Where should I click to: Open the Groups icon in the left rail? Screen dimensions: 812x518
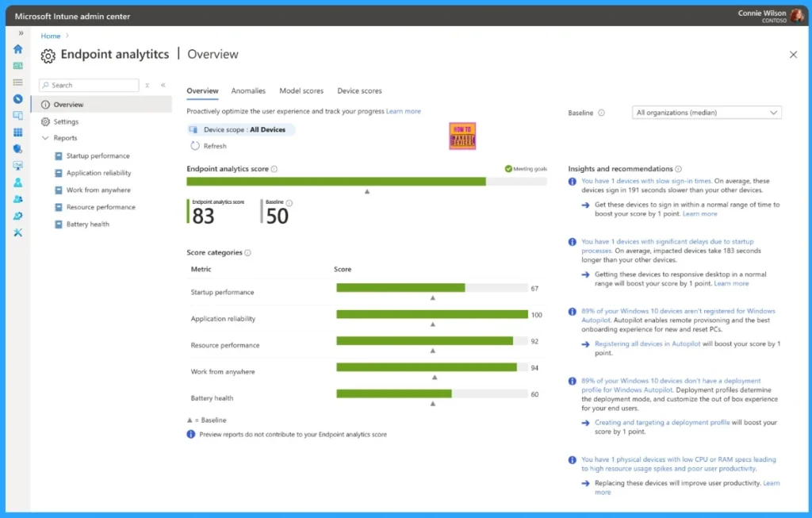point(17,198)
